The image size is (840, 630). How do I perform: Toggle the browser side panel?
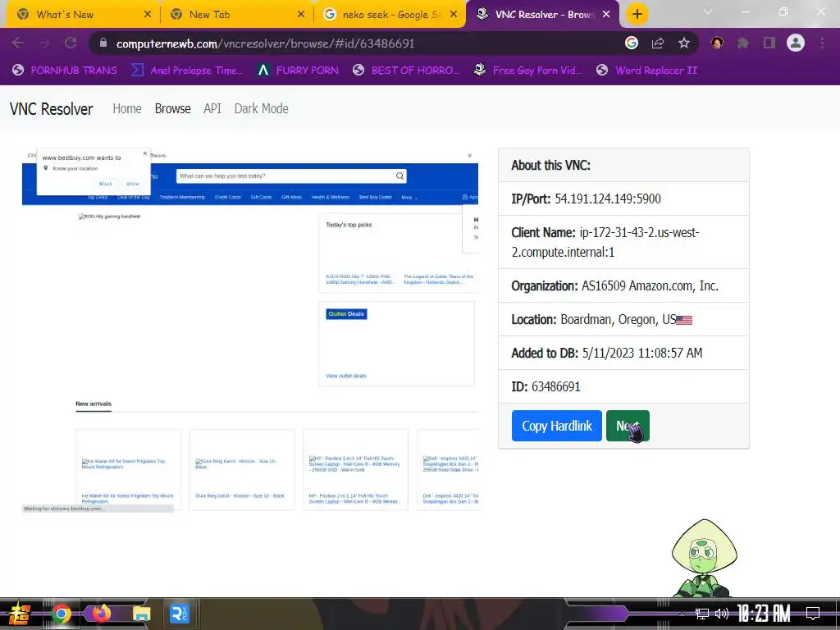pyautogui.click(x=769, y=43)
